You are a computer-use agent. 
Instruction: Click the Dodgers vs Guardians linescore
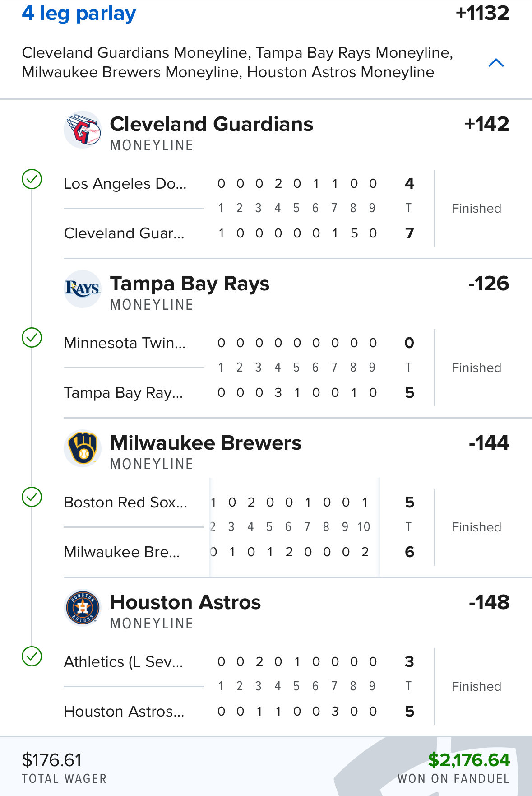pyautogui.click(x=239, y=208)
